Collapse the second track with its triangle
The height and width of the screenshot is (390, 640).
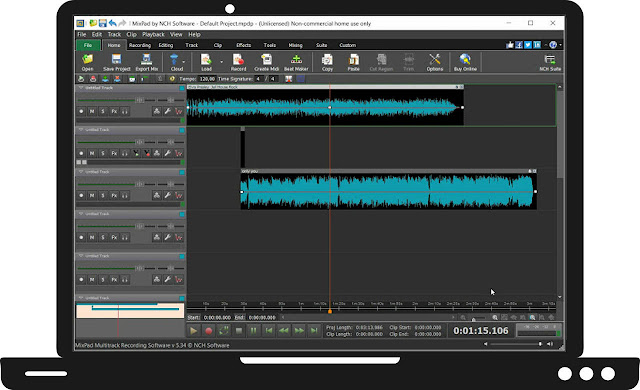point(80,130)
